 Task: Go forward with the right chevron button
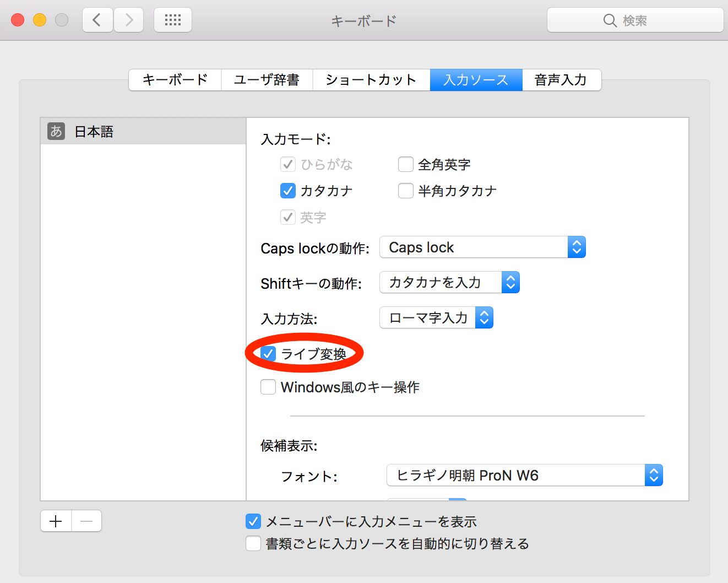(129, 20)
